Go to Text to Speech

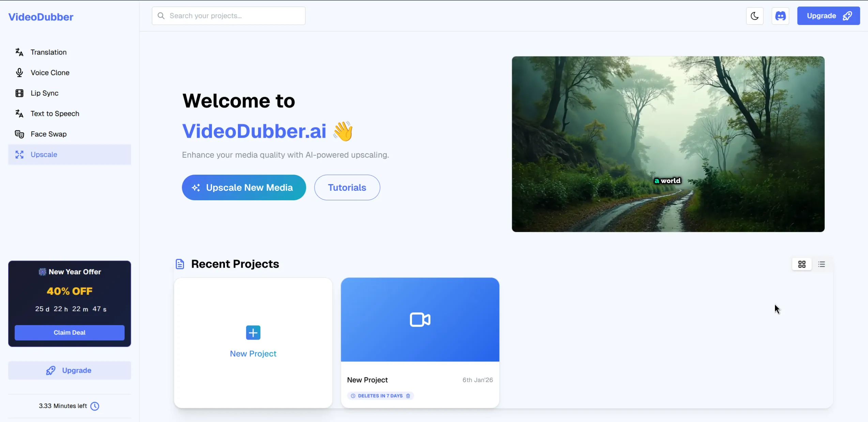coord(55,113)
